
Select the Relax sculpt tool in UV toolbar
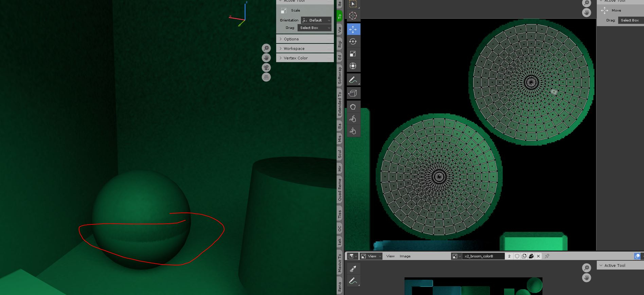pos(353,119)
